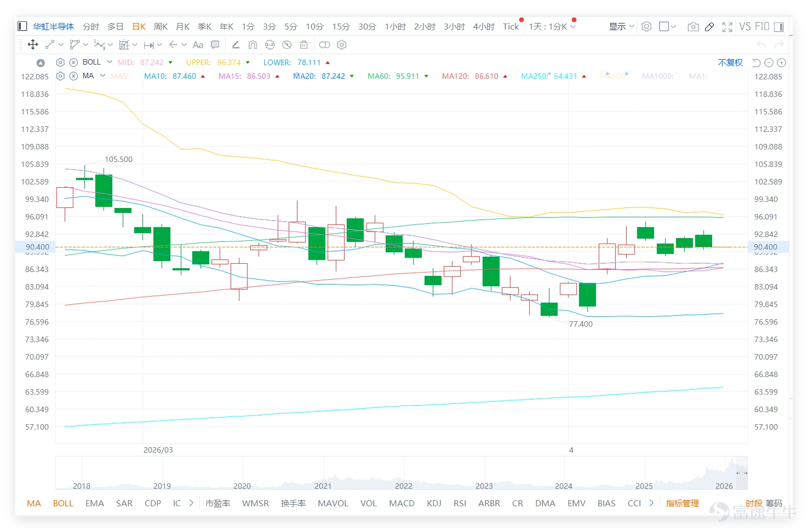Add a comment bubble note
This screenshot has height=532, width=808.
click(215, 45)
